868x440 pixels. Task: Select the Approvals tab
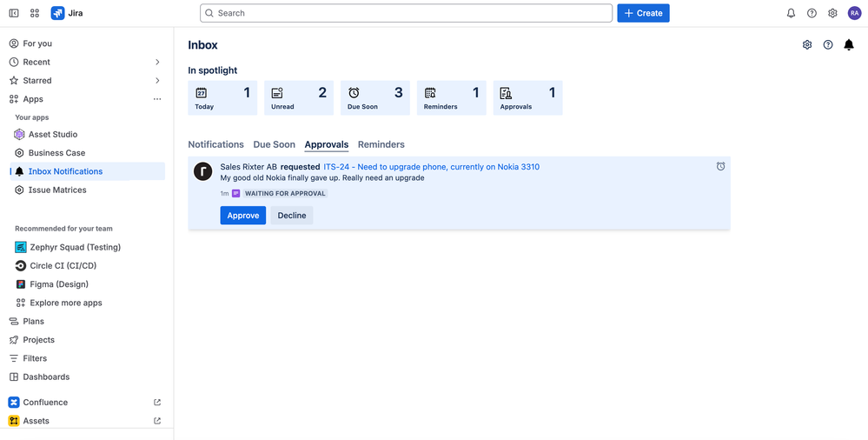(x=327, y=144)
